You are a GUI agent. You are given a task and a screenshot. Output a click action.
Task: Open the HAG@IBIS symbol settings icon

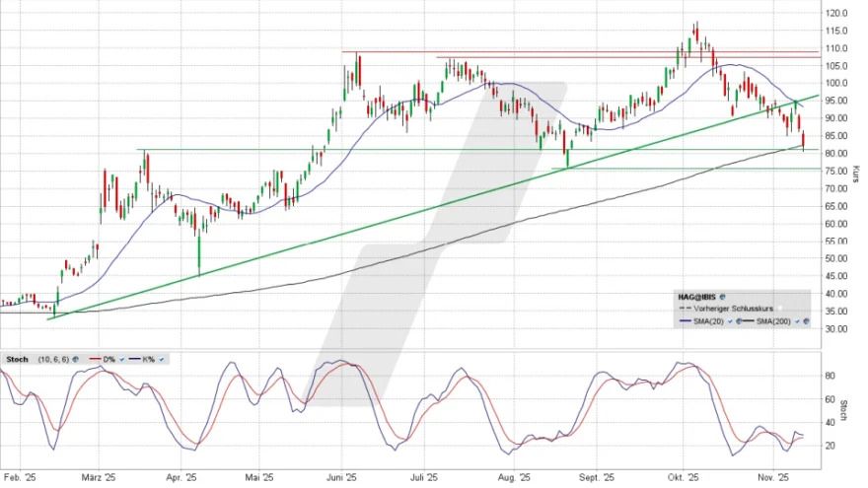[x=722, y=297]
